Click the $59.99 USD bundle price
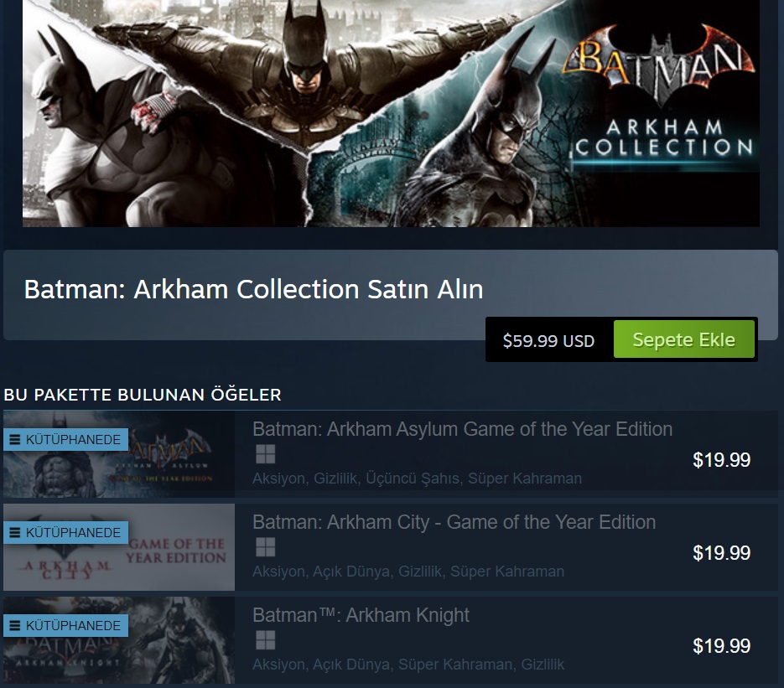This screenshot has height=688, width=784. coord(548,341)
